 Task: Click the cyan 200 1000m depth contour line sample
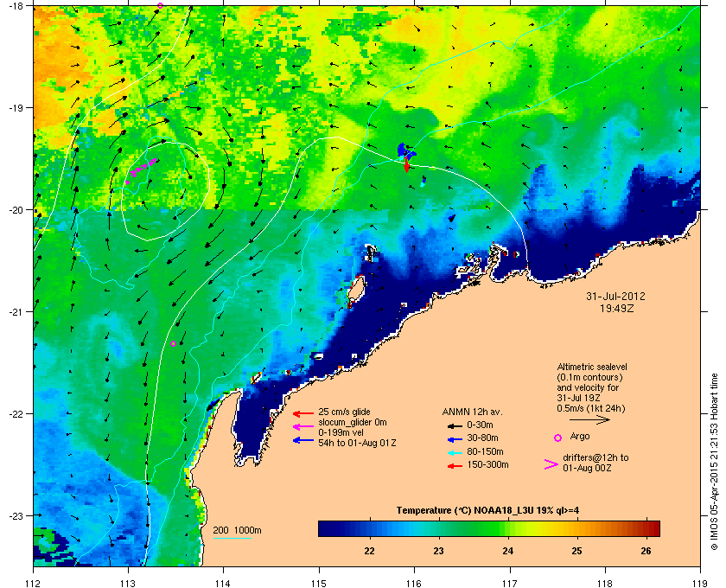[x=232, y=538]
